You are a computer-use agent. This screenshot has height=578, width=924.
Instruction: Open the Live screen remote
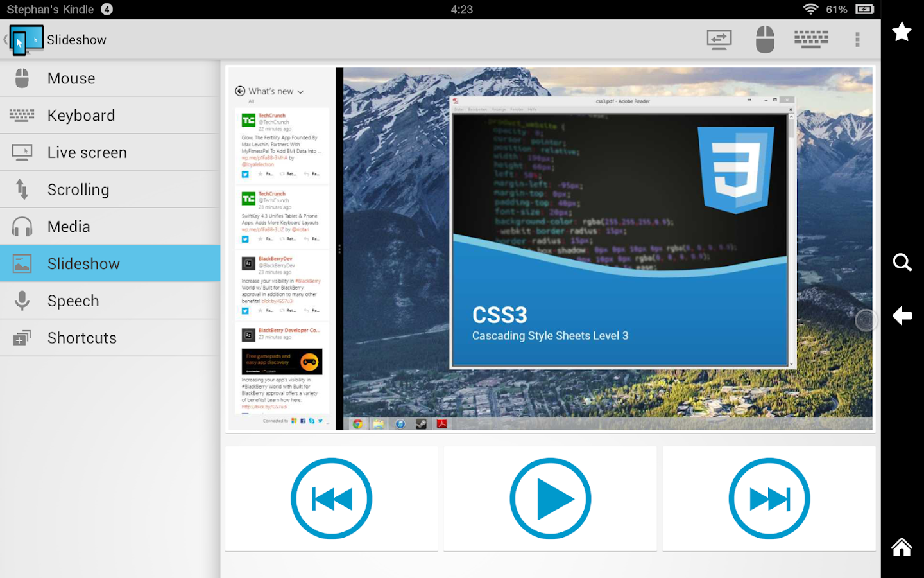87,152
